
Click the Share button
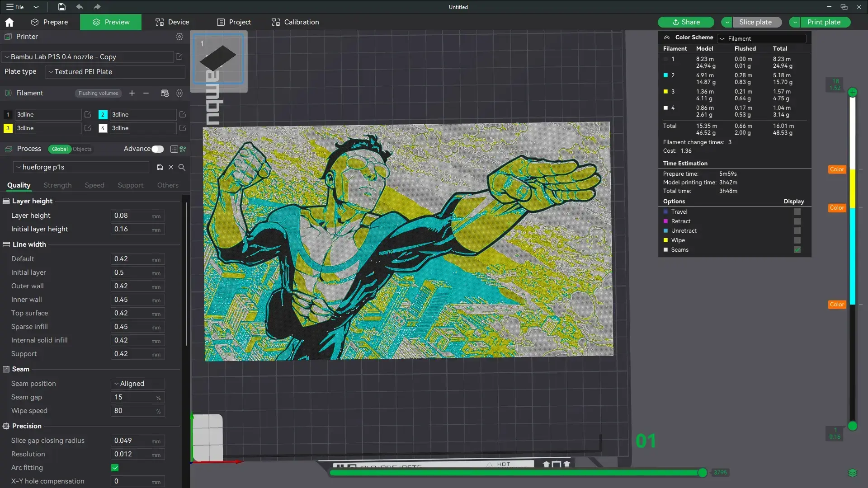[686, 22]
